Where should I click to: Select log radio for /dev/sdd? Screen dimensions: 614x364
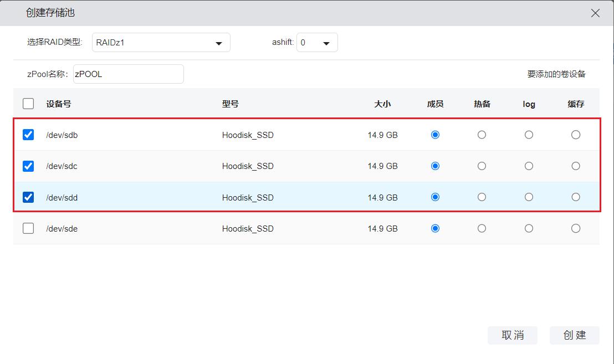point(529,197)
